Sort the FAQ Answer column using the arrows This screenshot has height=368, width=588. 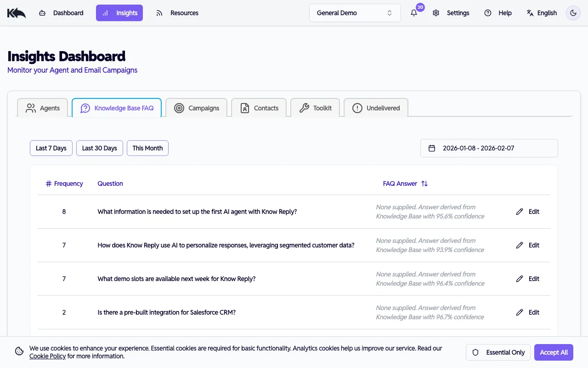(x=424, y=183)
